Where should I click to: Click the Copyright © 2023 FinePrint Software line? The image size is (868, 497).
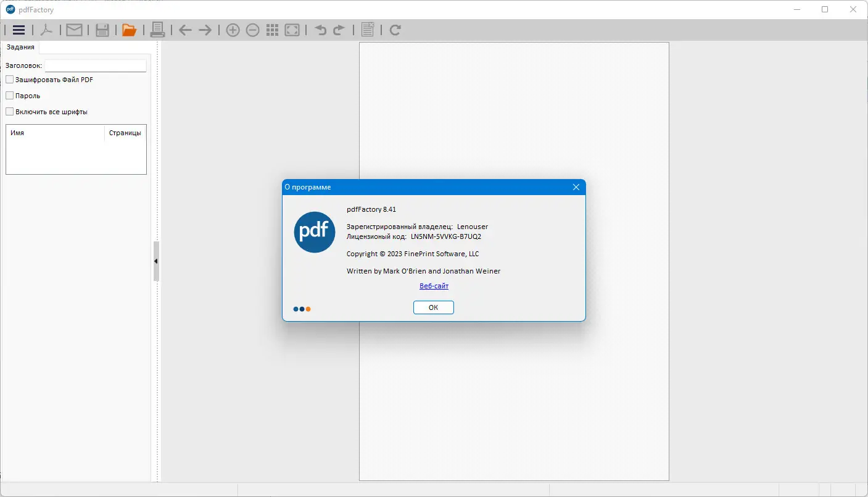tap(413, 254)
